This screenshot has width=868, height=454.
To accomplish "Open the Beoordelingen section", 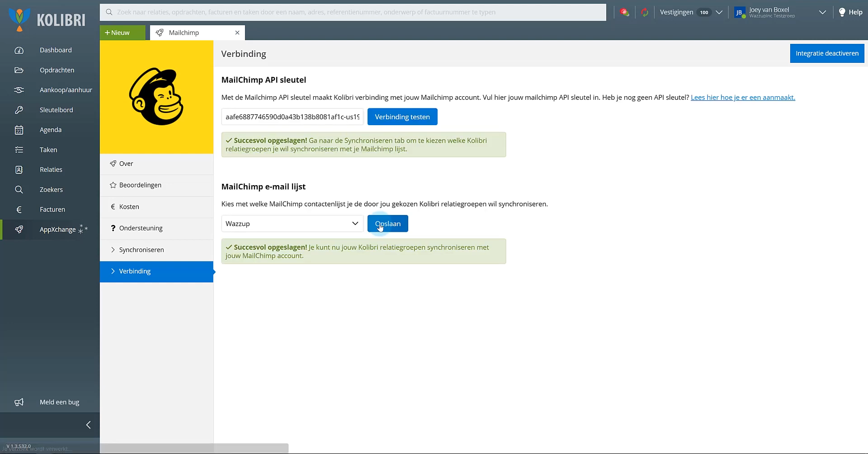I will (x=156, y=185).
